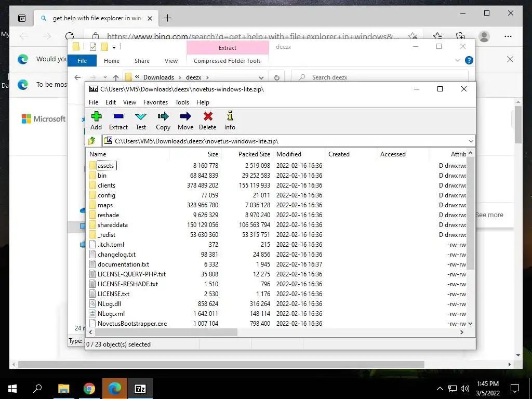Open a new tab in Edge
This screenshot has width=532, height=399.
point(168,18)
